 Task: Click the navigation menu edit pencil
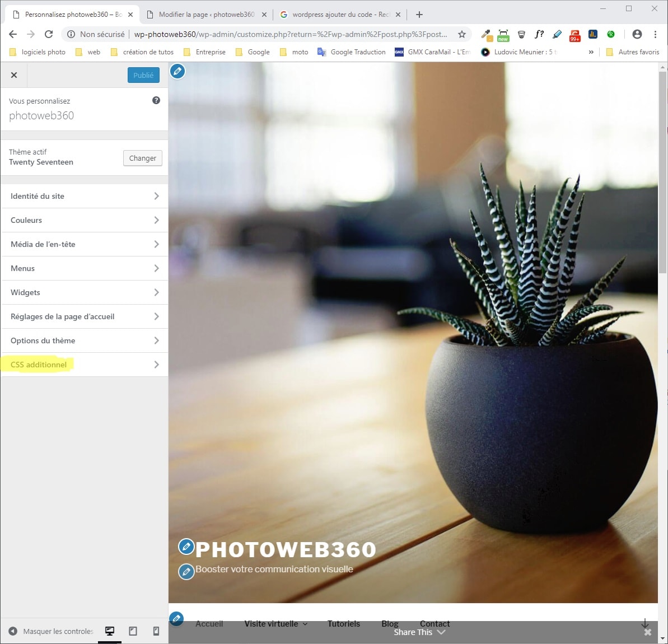pos(176,618)
